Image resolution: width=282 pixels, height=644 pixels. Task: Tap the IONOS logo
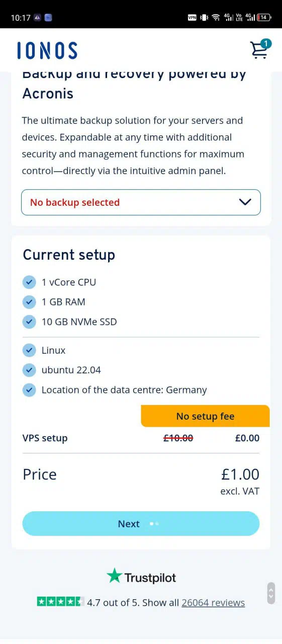[x=47, y=51]
